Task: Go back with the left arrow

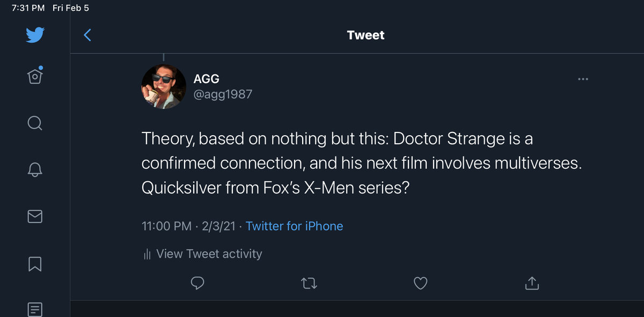Action: pos(88,35)
